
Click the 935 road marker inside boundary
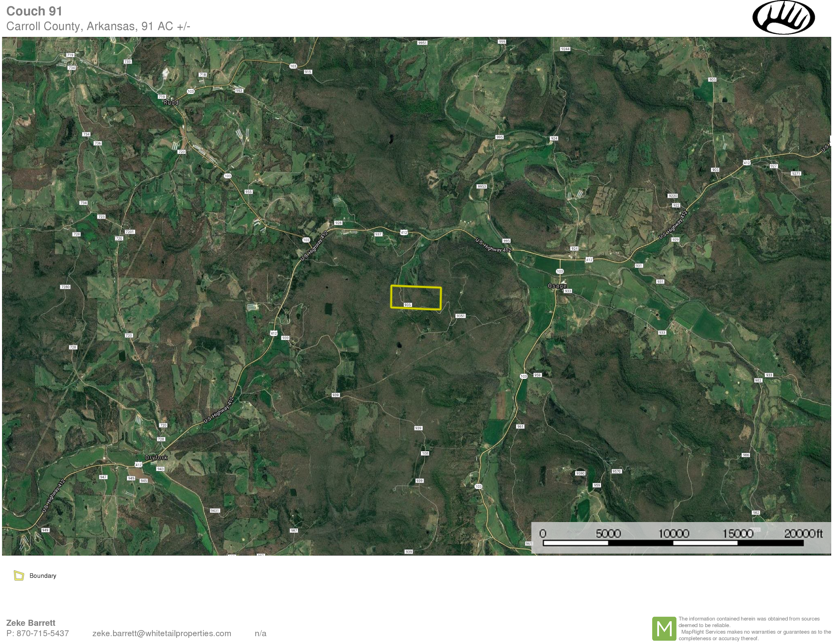pyautogui.click(x=408, y=305)
